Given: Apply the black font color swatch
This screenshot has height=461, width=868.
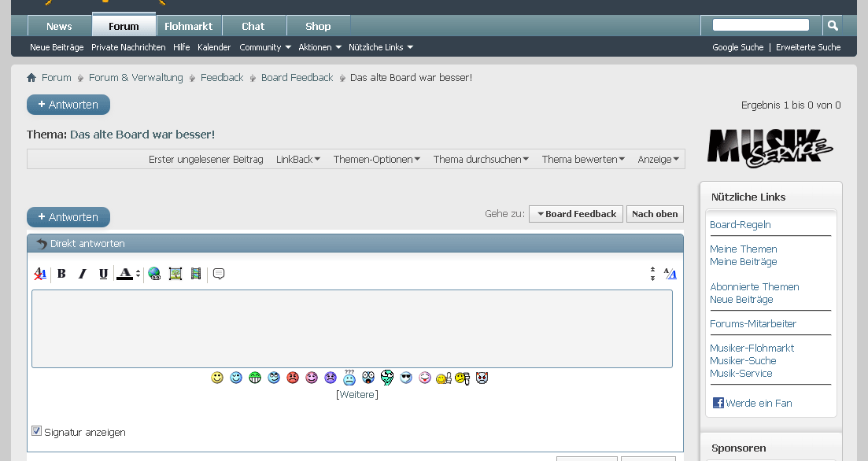Looking at the screenshot, I should 124,274.
